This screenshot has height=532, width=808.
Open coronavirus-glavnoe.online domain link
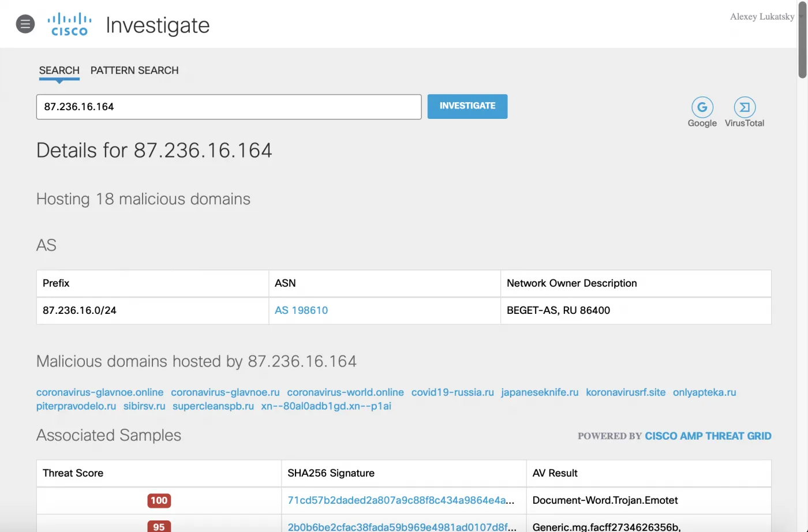click(x=100, y=392)
